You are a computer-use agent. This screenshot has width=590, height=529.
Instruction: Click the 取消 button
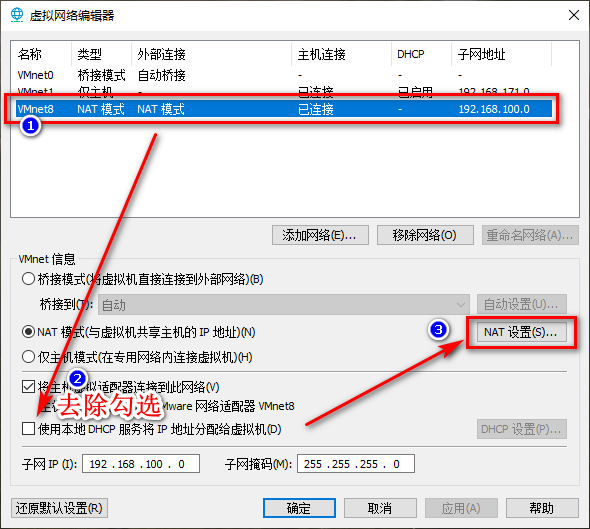point(380,508)
